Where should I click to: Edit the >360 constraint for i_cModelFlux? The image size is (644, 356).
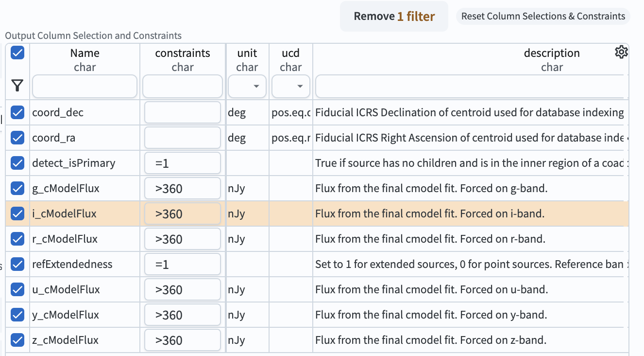tap(182, 214)
